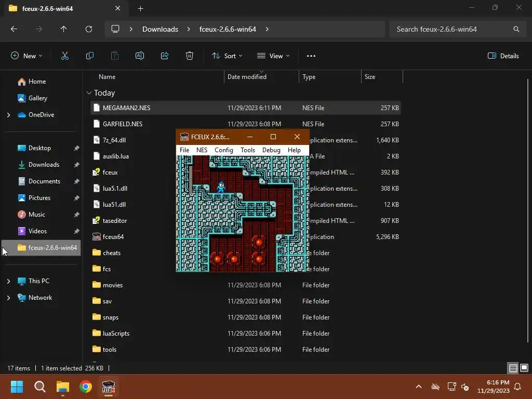Open the Windows Start menu
The width and height of the screenshot is (532, 399).
[x=17, y=387]
